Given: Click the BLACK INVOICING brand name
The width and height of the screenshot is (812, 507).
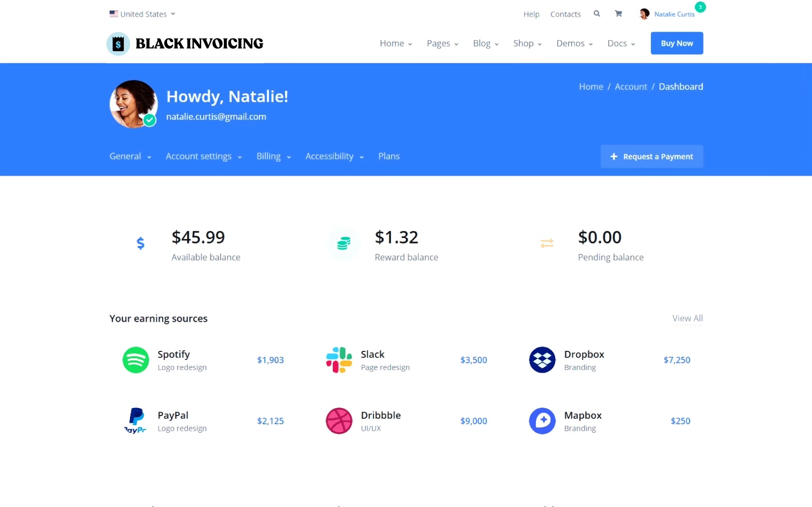Looking at the screenshot, I should click(199, 44).
